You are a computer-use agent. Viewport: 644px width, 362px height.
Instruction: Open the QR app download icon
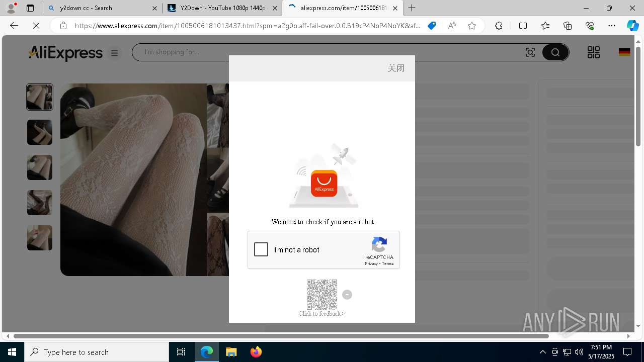pyautogui.click(x=594, y=52)
